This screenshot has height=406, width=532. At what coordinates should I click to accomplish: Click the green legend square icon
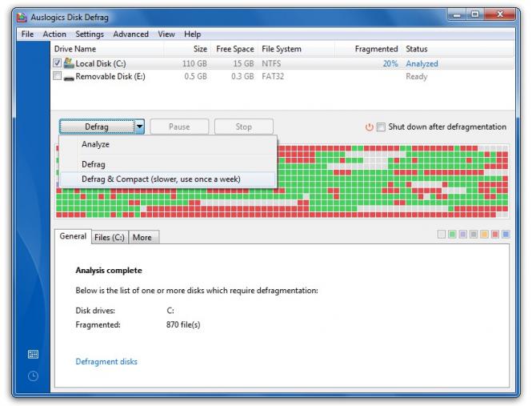(452, 235)
